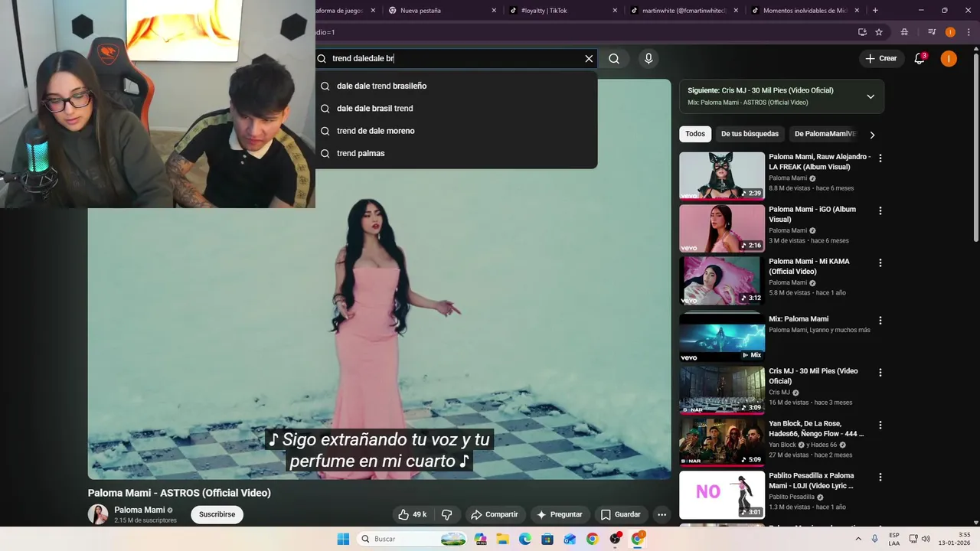Open Mi KAMA (Official Video) thumbnail
This screenshot has height=551, width=980.
pyautogui.click(x=722, y=280)
